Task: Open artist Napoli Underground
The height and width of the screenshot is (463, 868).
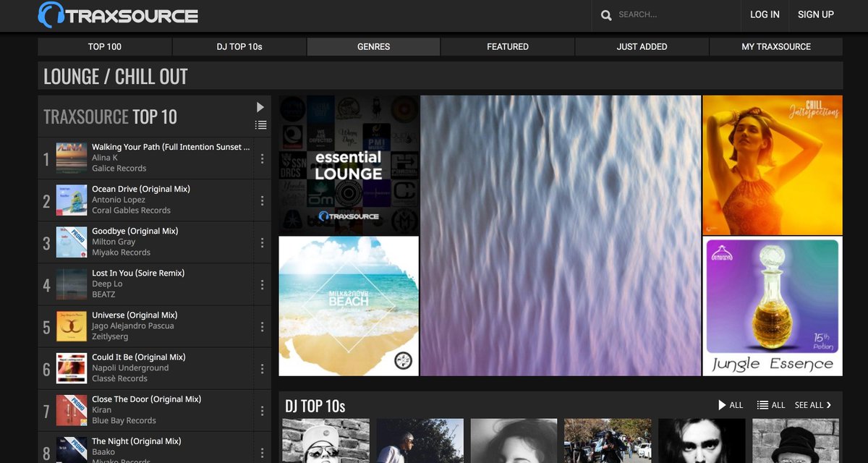Action: click(x=130, y=368)
